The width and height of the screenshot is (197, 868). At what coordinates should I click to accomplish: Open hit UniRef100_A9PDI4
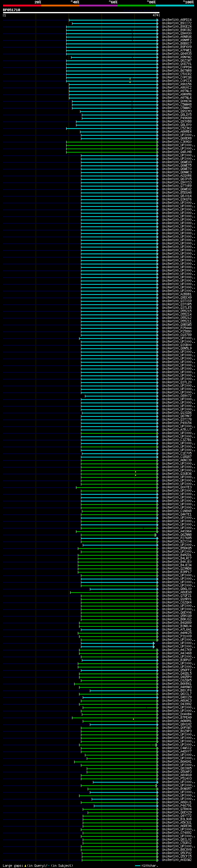point(176,20)
